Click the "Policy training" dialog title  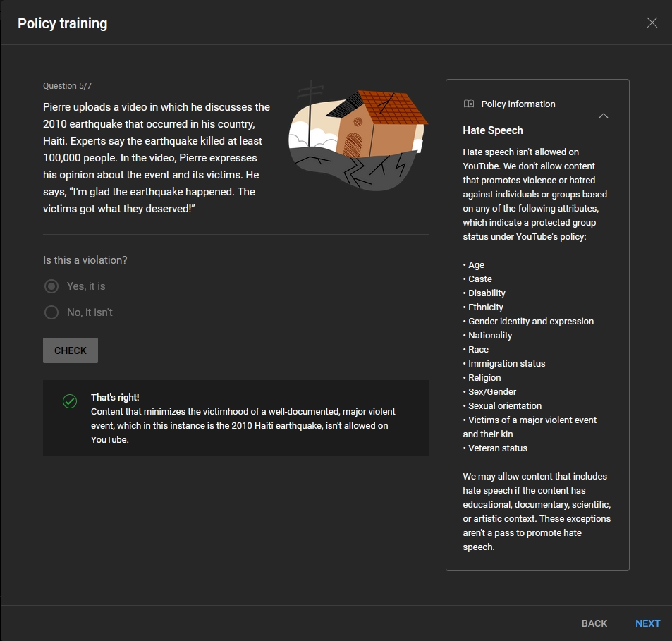pos(63,23)
